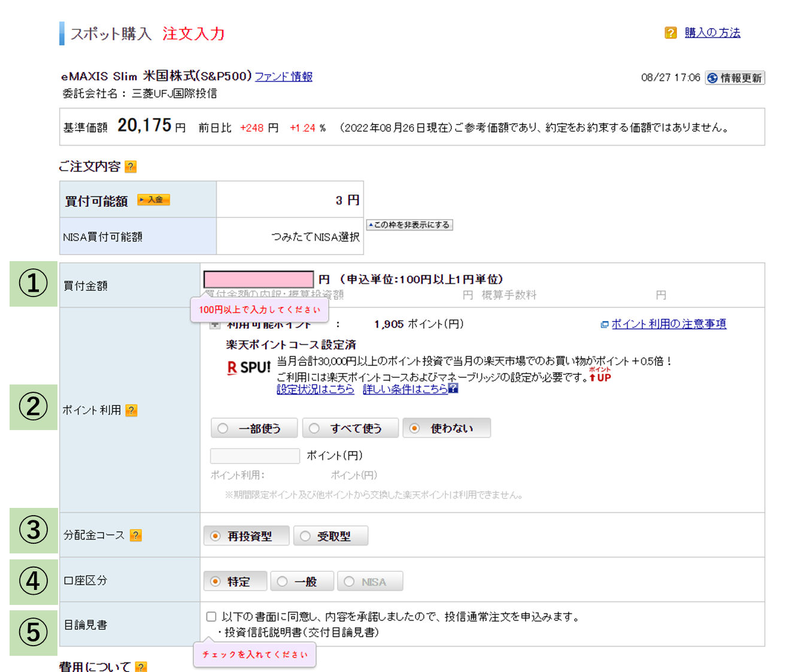Click the 委託会社名 三菱UFJ国際投信 text
Screen dimensions: 789x672
(x=139, y=93)
